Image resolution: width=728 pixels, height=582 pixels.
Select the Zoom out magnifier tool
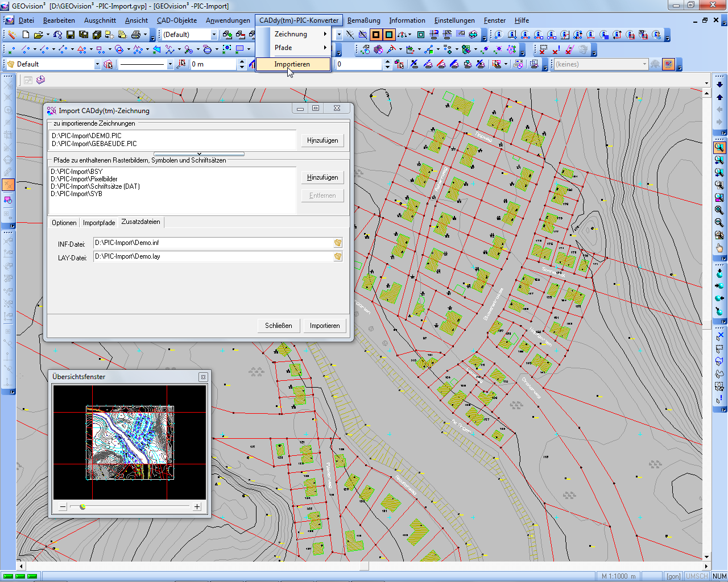pyautogui.click(x=719, y=222)
